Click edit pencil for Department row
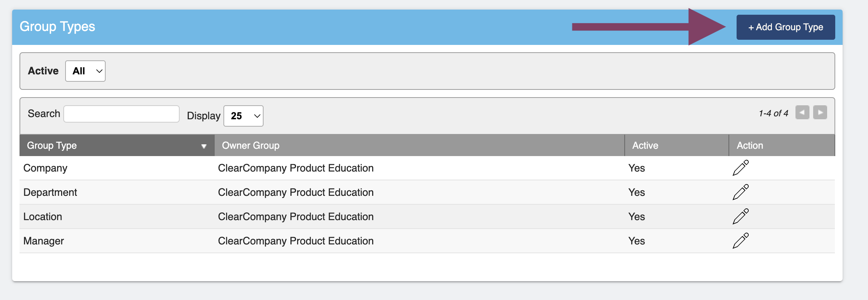The height and width of the screenshot is (300, 868). [x=740, y=192]
